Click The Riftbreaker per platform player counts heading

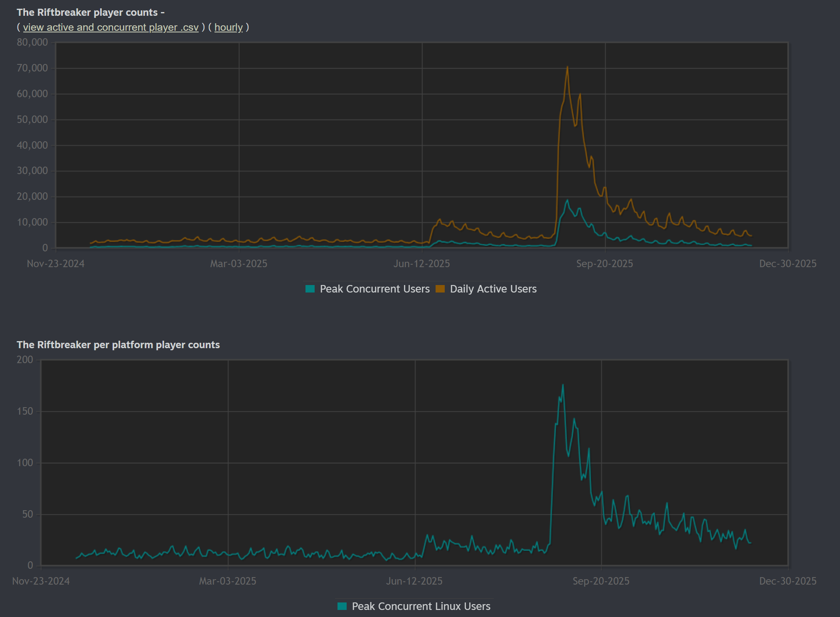click(118, 345)
